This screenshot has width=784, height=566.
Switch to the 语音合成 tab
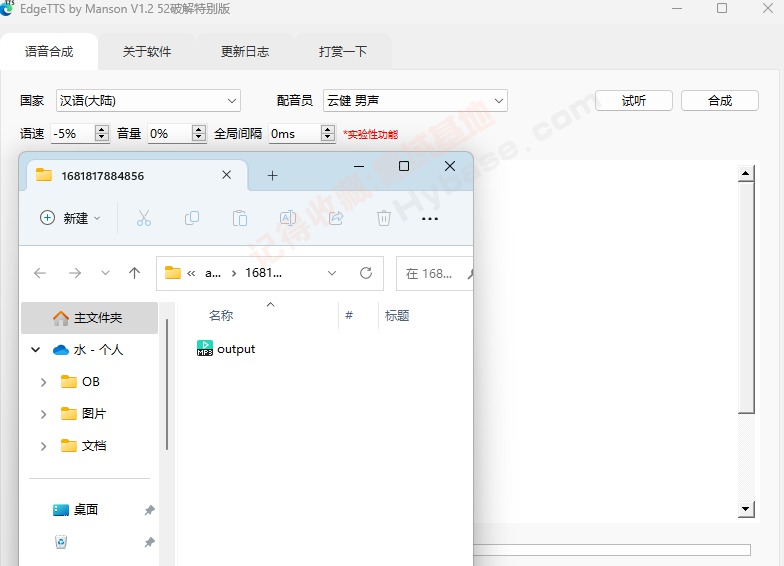click(49, 52)
